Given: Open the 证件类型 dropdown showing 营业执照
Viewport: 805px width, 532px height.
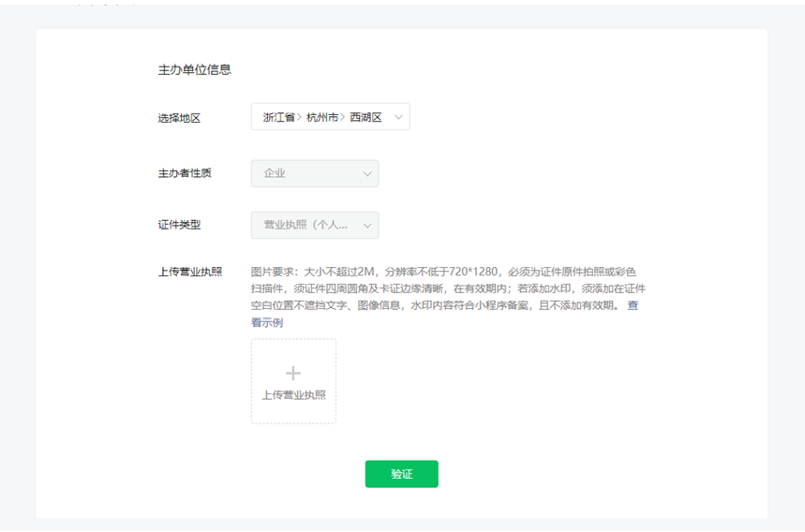Looking at the screenshot, I should [315, 225].
